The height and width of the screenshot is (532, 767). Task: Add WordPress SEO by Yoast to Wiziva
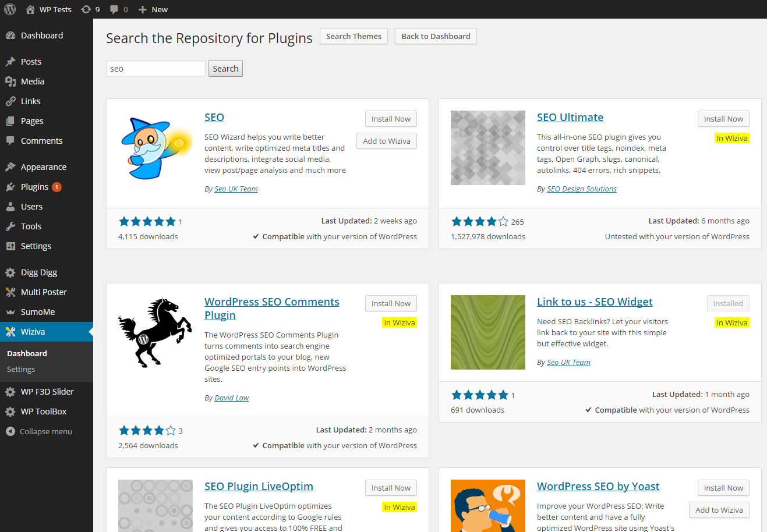click(719, 510)
